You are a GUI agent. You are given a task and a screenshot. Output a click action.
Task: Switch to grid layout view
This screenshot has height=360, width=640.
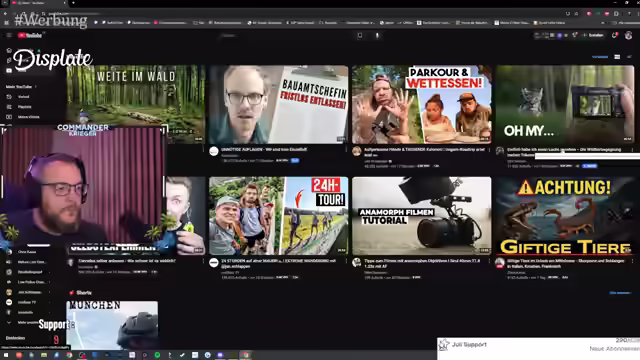coord(617,57)
